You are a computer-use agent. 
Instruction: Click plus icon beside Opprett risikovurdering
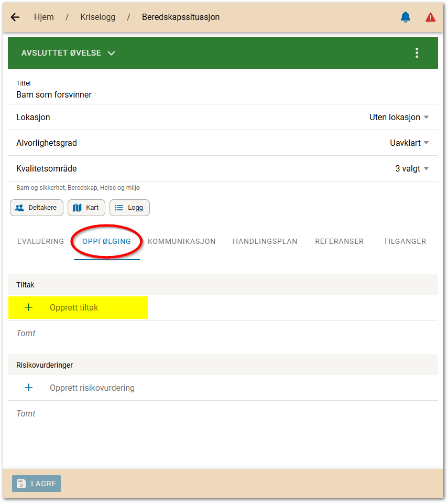click(29, 388)
